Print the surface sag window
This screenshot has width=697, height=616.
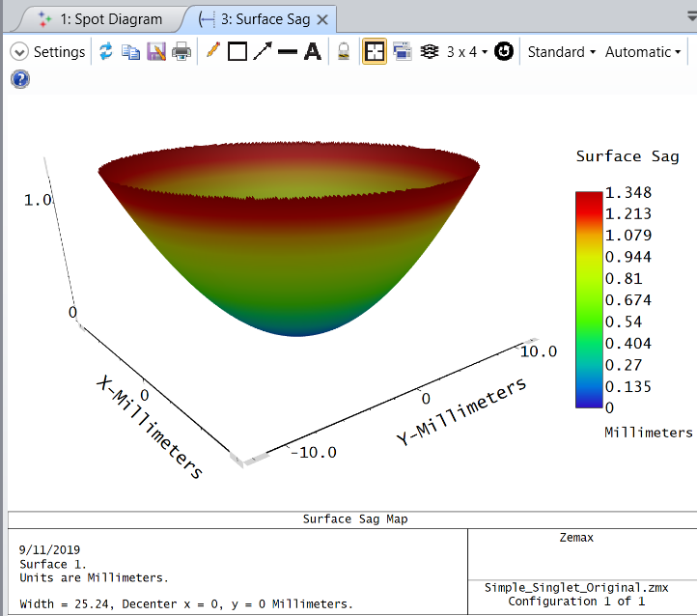coord(181,51)
